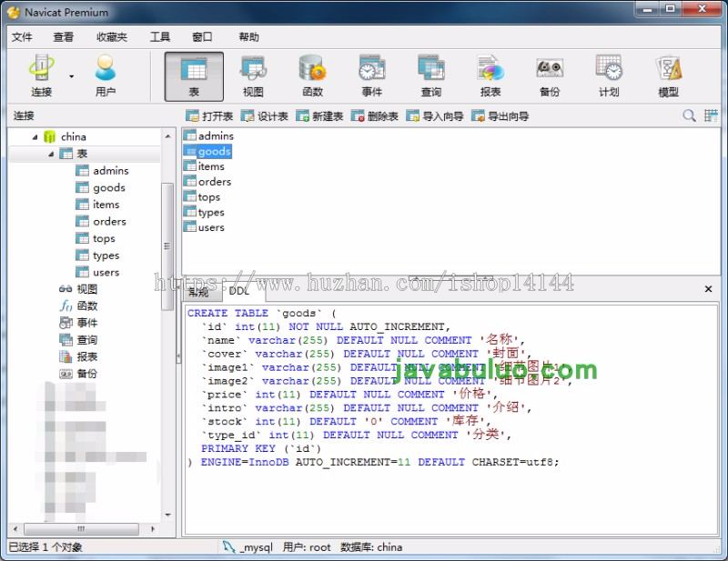Collapse the china database node
Viewport: 728px width, 561px height.
[x=35, y=137]
